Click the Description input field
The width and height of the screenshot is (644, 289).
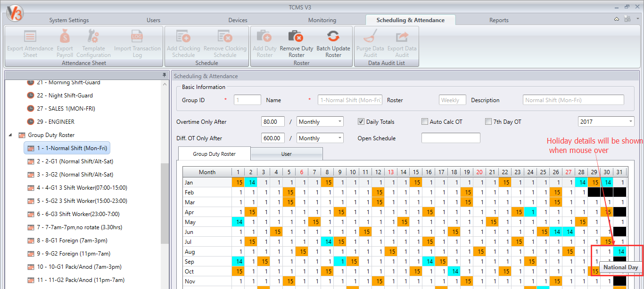point(573,100)
